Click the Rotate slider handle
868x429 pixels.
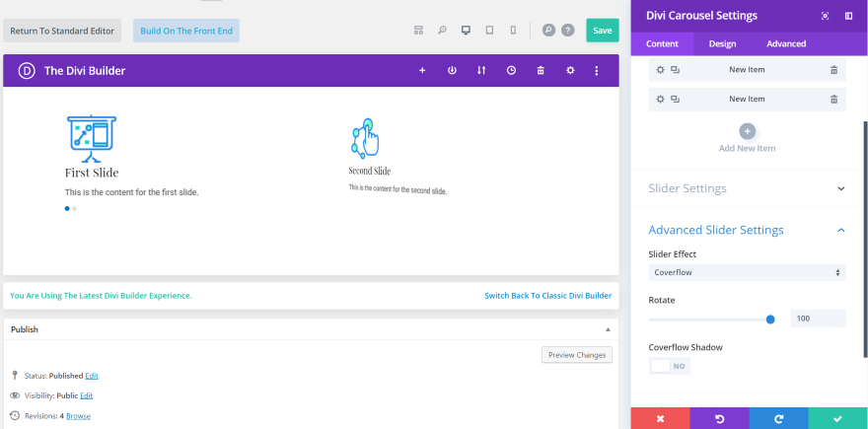770,319
